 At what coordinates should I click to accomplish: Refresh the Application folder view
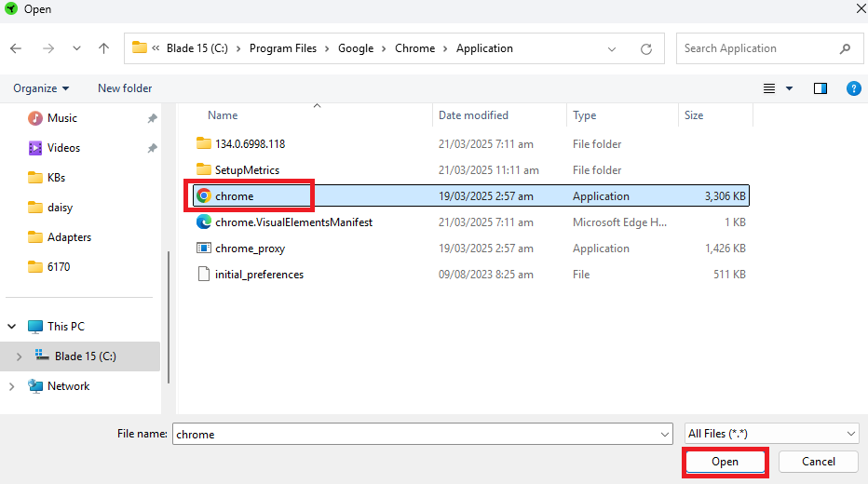coord(646,48)
